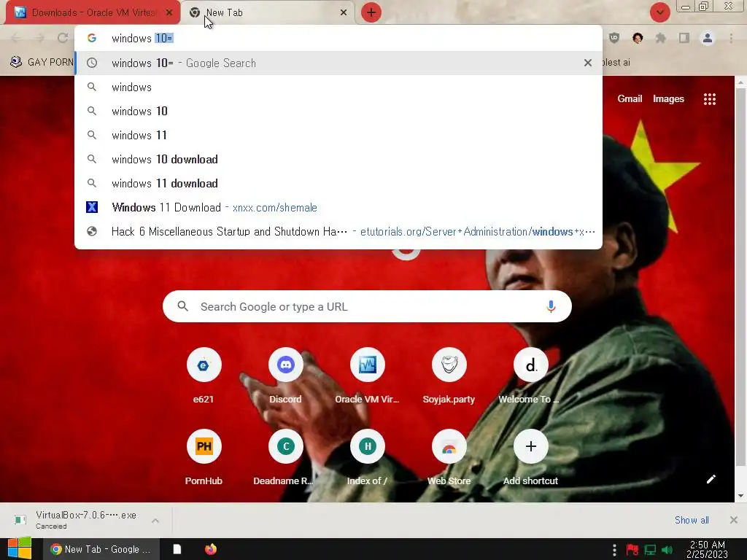Screen dimensions: 747x560
Task: Open the blank document taskbar icon
Action: (177, 549)
